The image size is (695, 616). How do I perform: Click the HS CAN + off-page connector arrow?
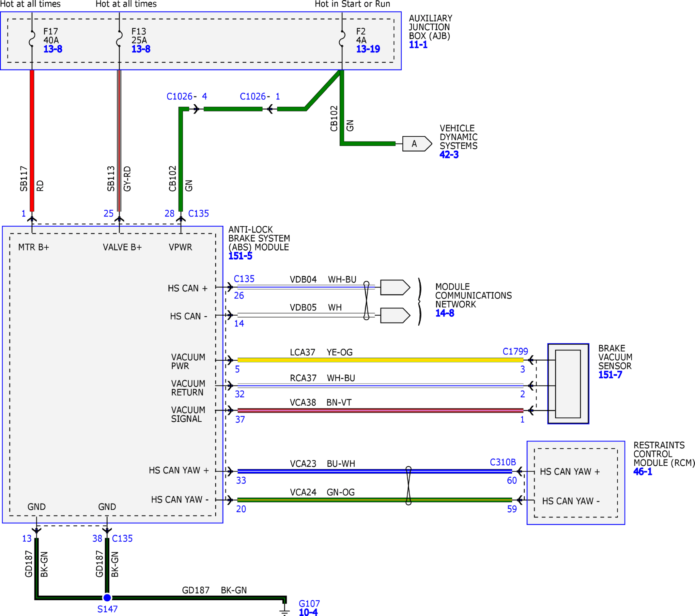pyautogui.click(x=395, y=287)
